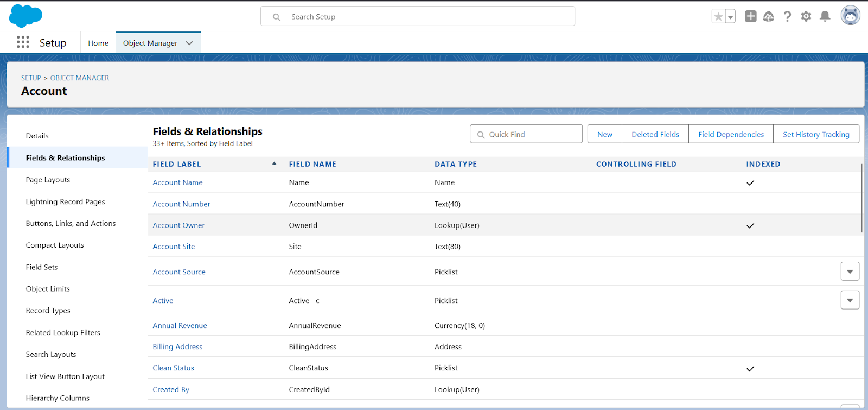Open Active row actions dropdown

coord(850,300)
